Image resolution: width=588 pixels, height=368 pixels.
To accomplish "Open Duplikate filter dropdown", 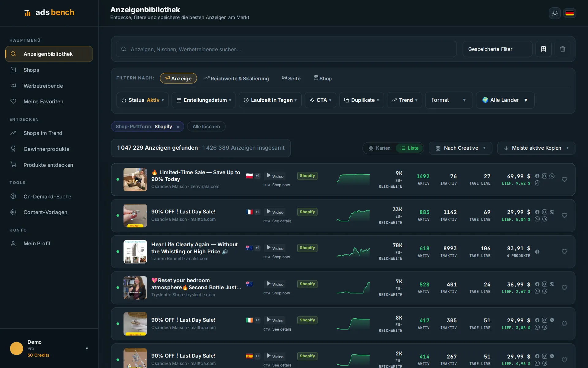I will click(361, 100).
